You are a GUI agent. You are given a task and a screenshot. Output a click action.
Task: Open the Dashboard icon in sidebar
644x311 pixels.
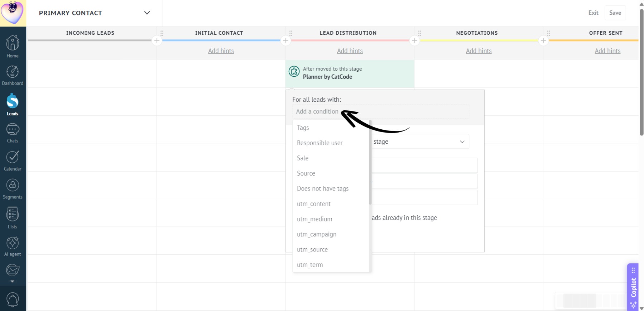[13, 76]
